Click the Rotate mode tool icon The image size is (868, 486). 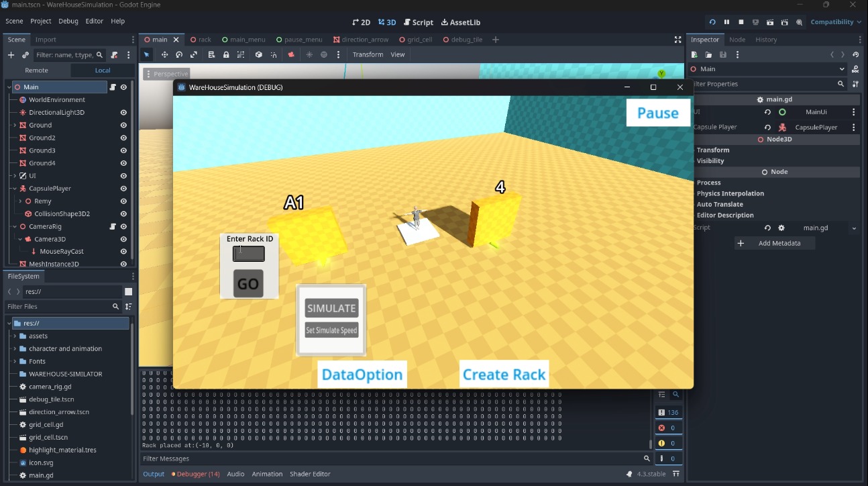tap(179, 55)
